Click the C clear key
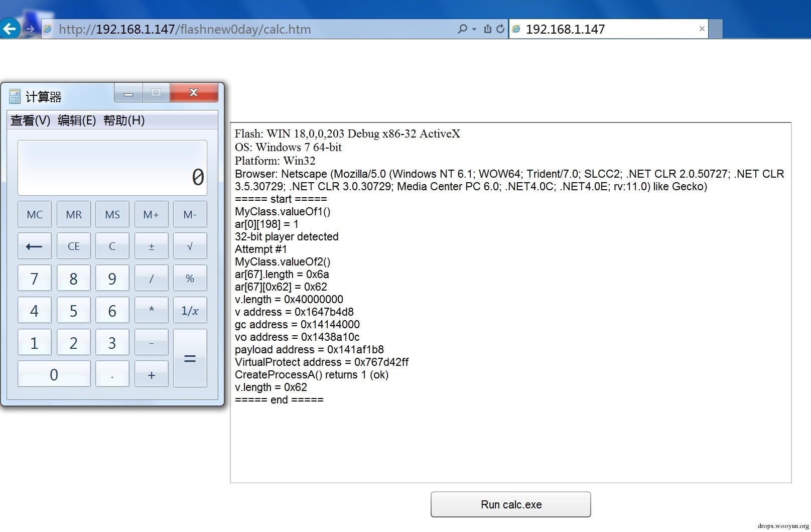811x532 pixels. [x=112, y=246]
